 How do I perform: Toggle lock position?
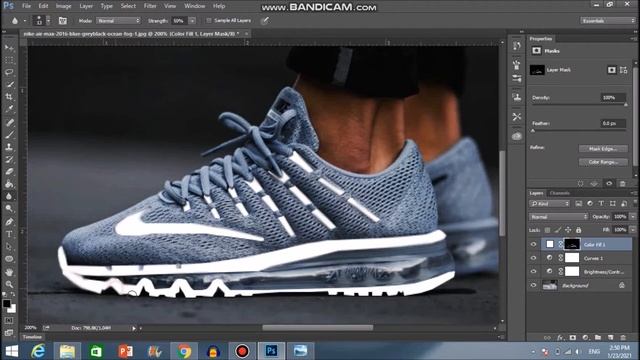point(568,230)
